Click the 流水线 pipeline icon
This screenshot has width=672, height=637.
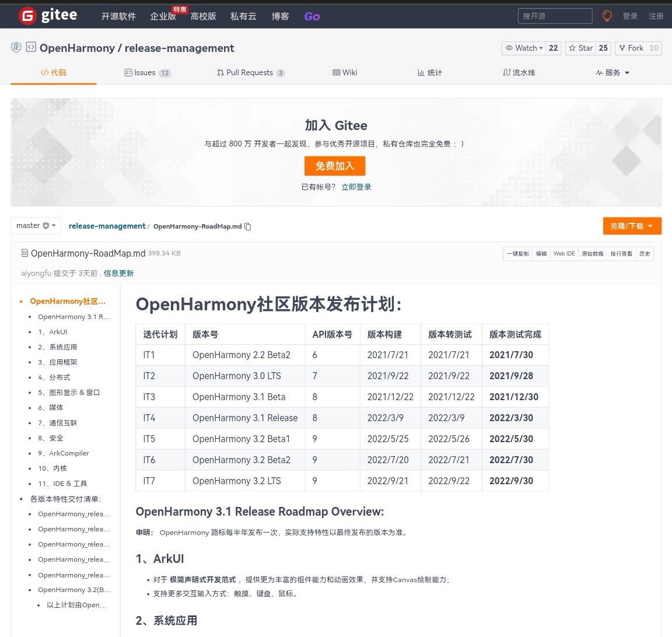coord(508,72)
